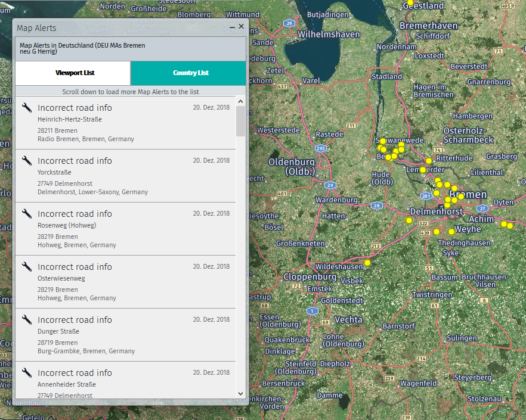Click the yellow marker beside route 281 shield

(437, 193)
